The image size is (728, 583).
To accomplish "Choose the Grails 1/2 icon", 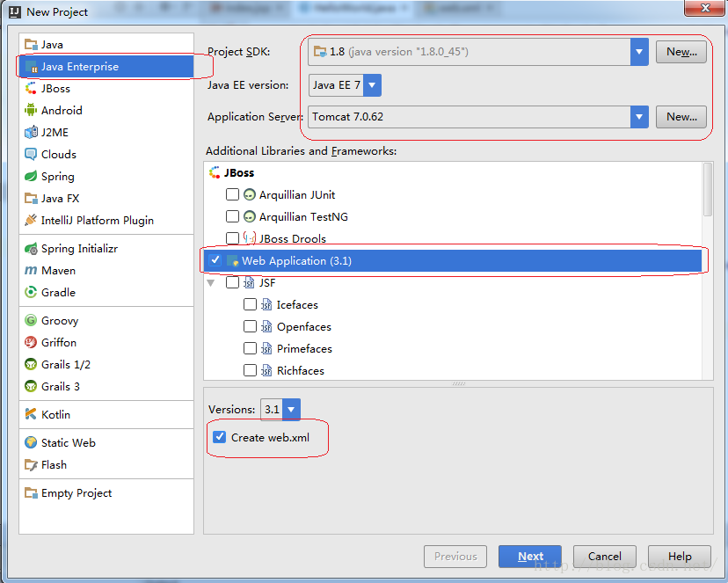I will coord(31,364).
